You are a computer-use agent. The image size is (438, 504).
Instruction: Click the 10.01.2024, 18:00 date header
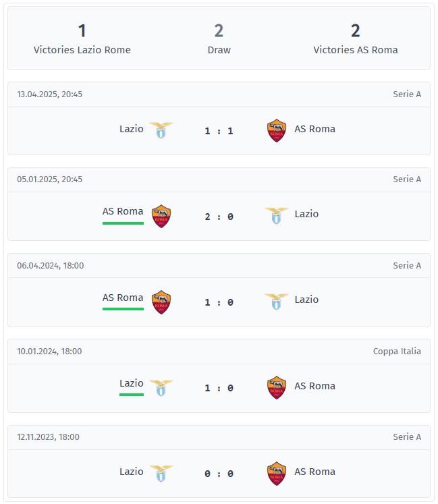click(x=49, y=352)
